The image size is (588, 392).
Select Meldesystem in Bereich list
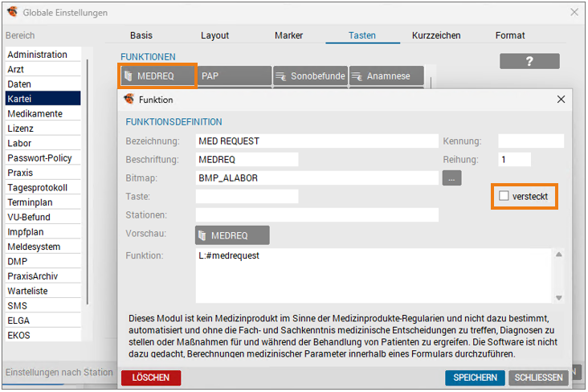(43, 247)
